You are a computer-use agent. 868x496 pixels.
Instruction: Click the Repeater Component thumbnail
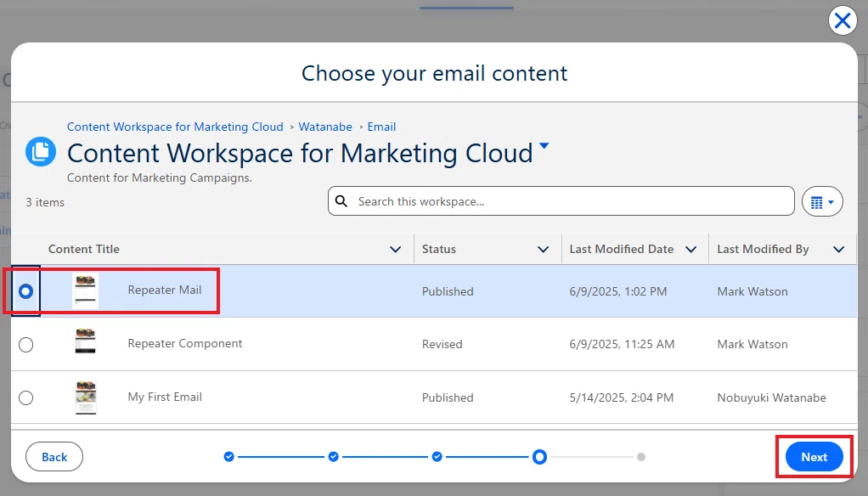[85, 341]
